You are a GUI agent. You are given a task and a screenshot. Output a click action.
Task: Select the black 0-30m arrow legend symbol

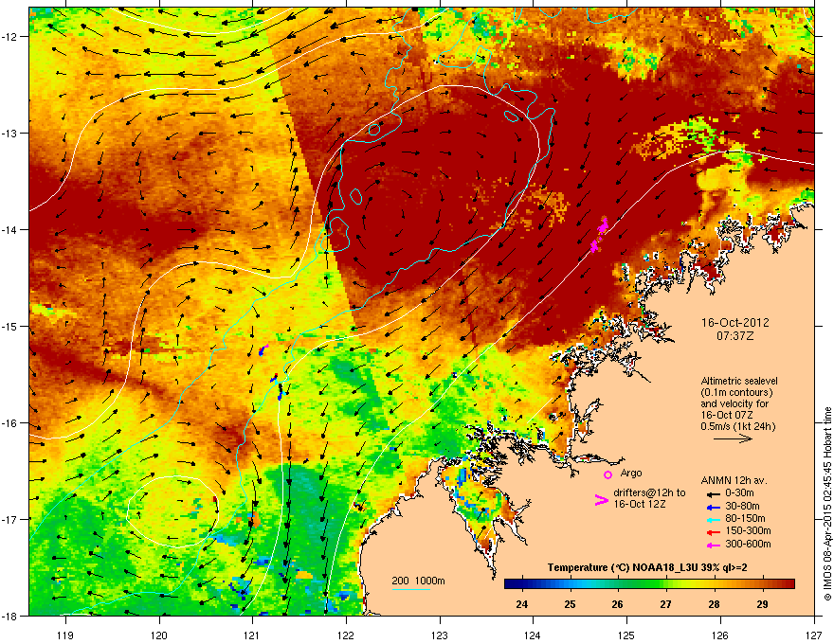[713, 493]
